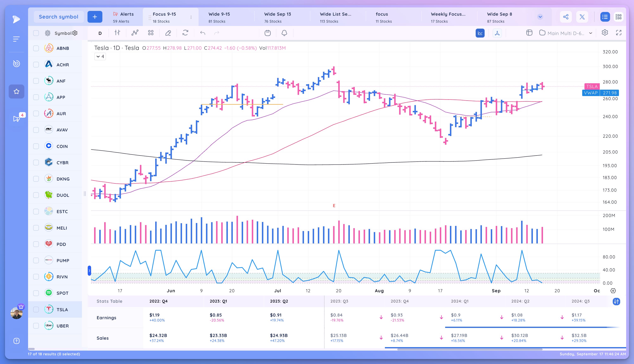Open stats table filter settings icon
Screen dimensions: 634x364
[616, 302]
